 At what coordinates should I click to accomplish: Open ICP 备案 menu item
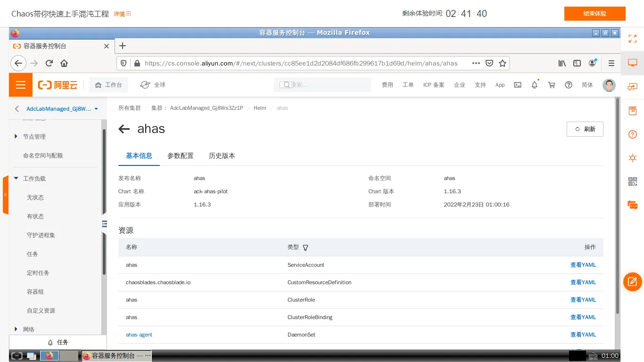[434, 85]
